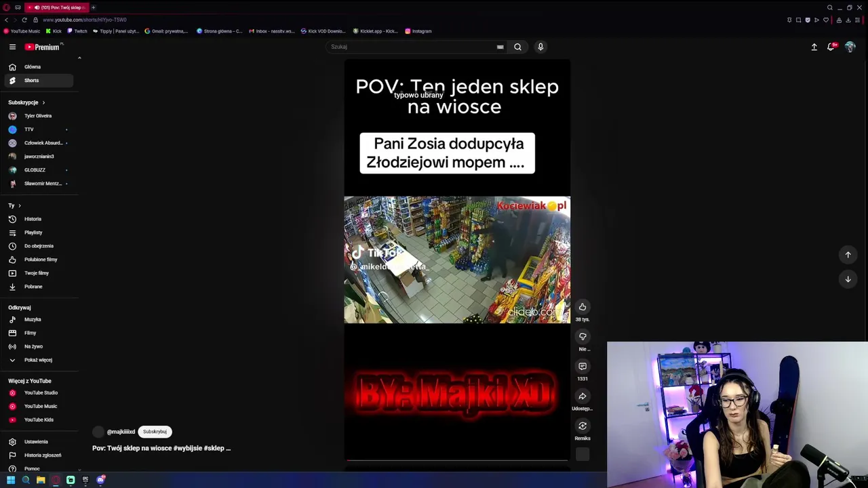Open YouTube Music bookmark in bookmarks bar
The height and width of the screenshot is (488, 868).
point(22,31)
